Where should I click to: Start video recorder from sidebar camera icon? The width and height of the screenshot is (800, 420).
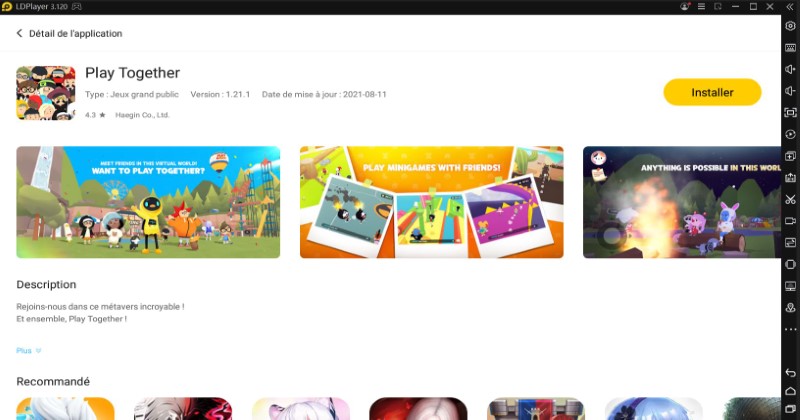pyautogui.click(x=790, y=221)
